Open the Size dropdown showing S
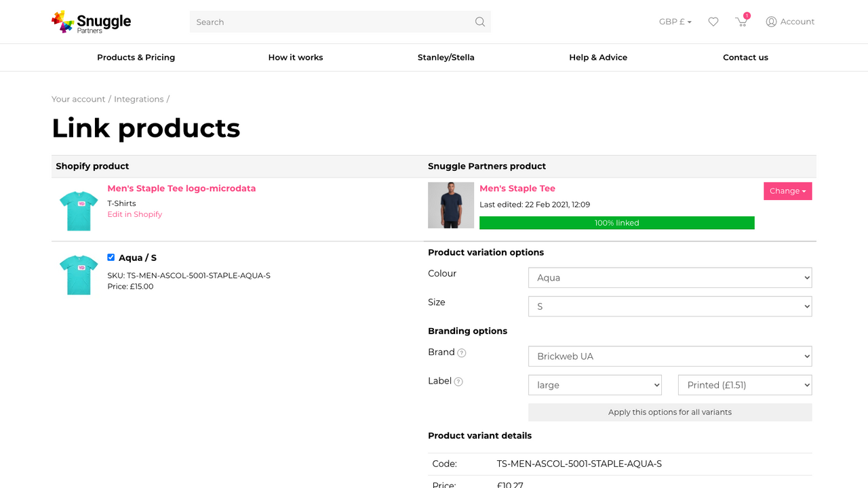 (669, 306)
